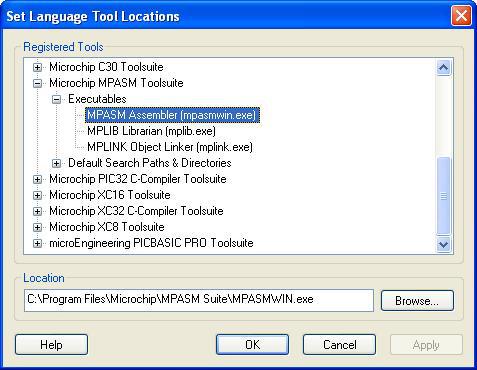Expand the Microchip C30 Toolsuite node
The height and width of the screenshot is (370, 477).
[37, 67]
